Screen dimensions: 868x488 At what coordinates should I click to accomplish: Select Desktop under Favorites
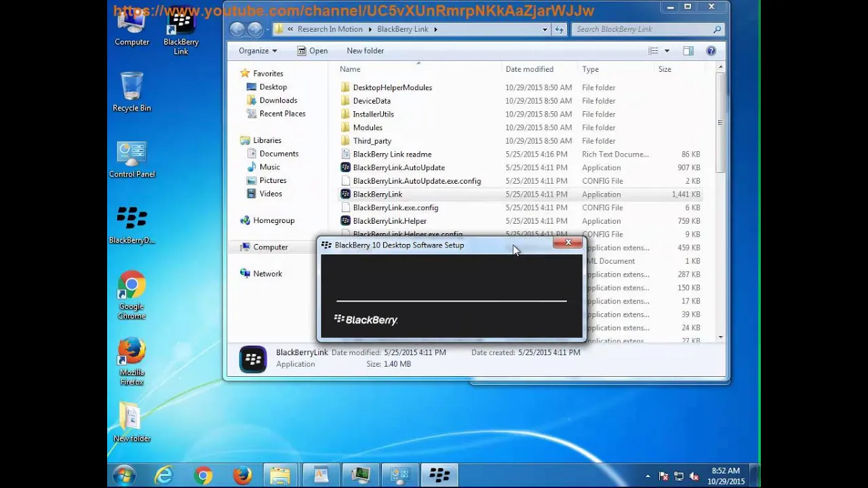coord(273,87)
